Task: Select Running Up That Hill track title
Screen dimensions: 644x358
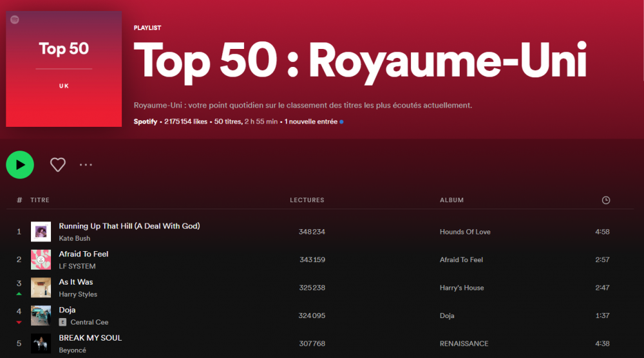Action: click(129, 226)
